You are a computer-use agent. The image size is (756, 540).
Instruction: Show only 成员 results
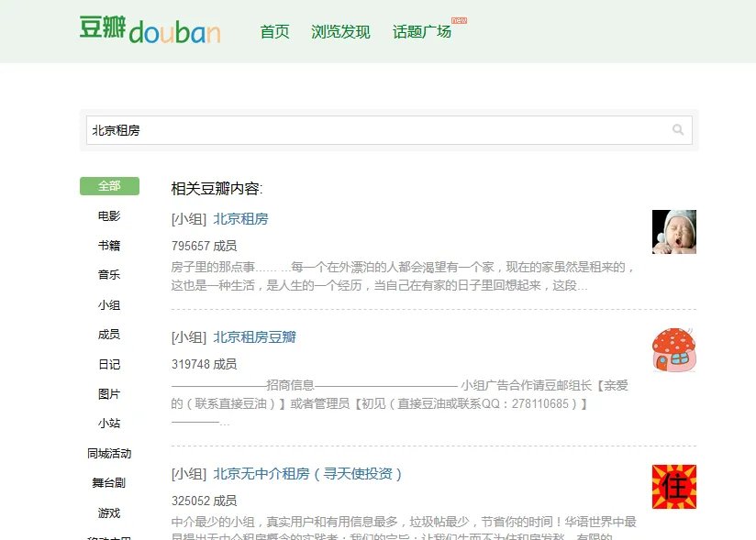click(x=109, y=335)
